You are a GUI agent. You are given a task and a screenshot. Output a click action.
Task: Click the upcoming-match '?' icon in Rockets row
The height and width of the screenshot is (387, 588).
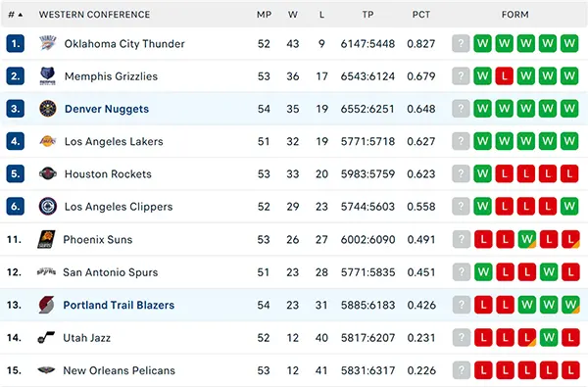coord(461,173)
